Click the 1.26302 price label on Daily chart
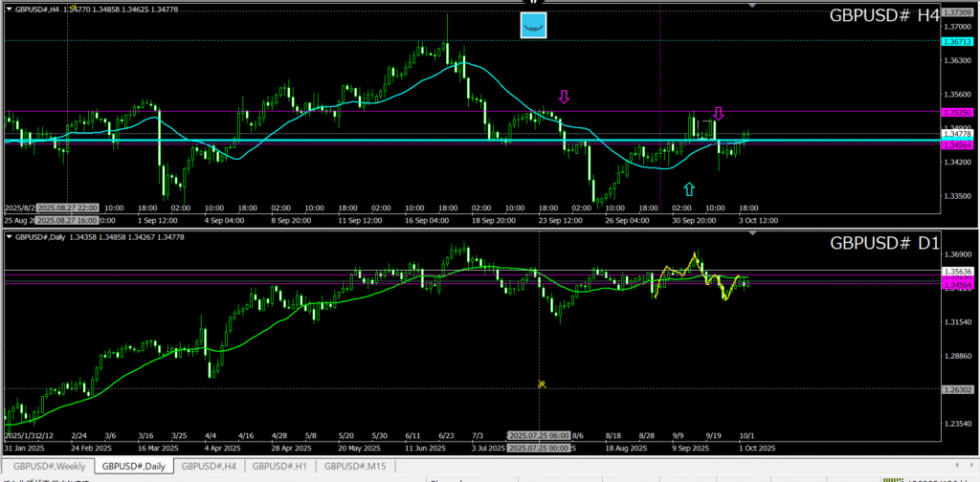The width and height of the screenshot is (980, 482). point(956,388)
